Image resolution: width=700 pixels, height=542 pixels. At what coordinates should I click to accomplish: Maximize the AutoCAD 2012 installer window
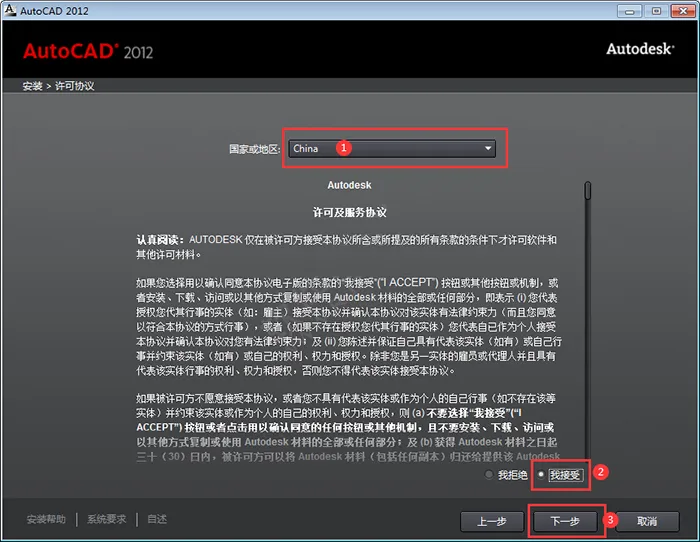[656, 10]
